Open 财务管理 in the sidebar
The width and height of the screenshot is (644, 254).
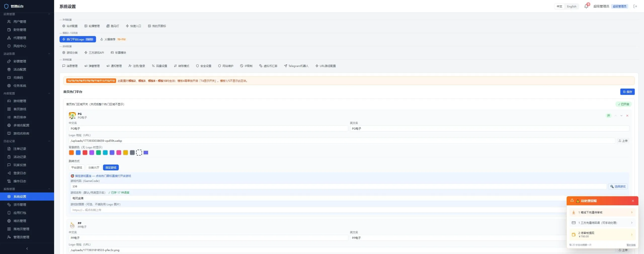click(27, 30)
